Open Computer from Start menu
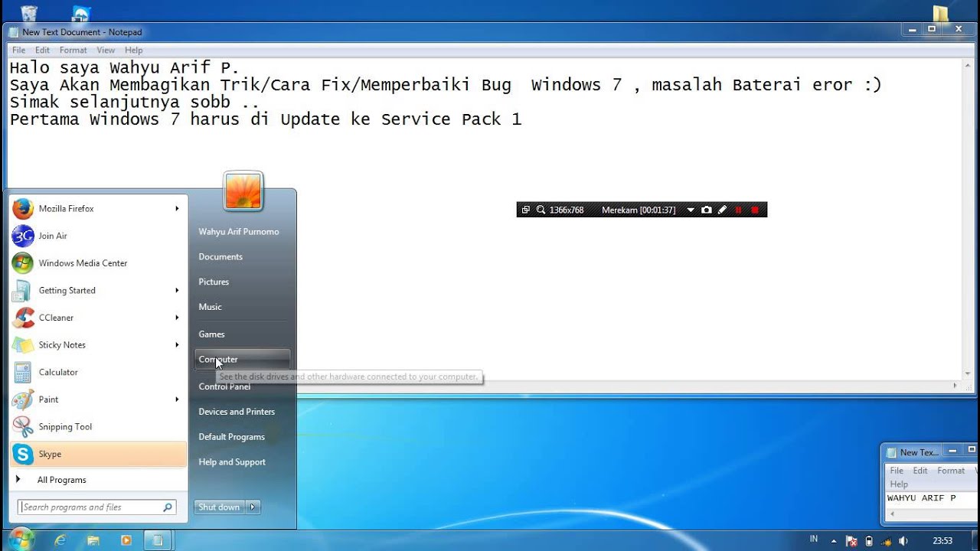The height and width of the screenshot is (551, 980). tap(242, 359)
